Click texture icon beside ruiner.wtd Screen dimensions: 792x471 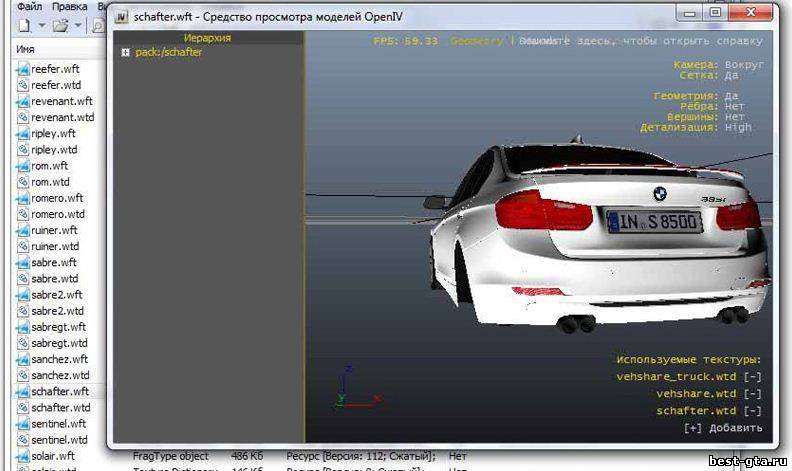pyautogui.click(x=23, y=247)
